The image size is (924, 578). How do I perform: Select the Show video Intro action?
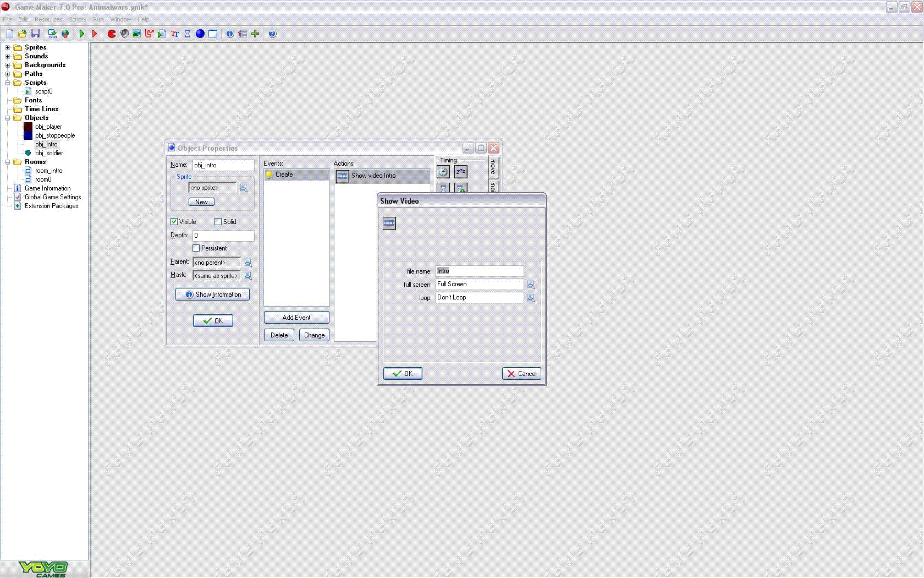point(382,176)
